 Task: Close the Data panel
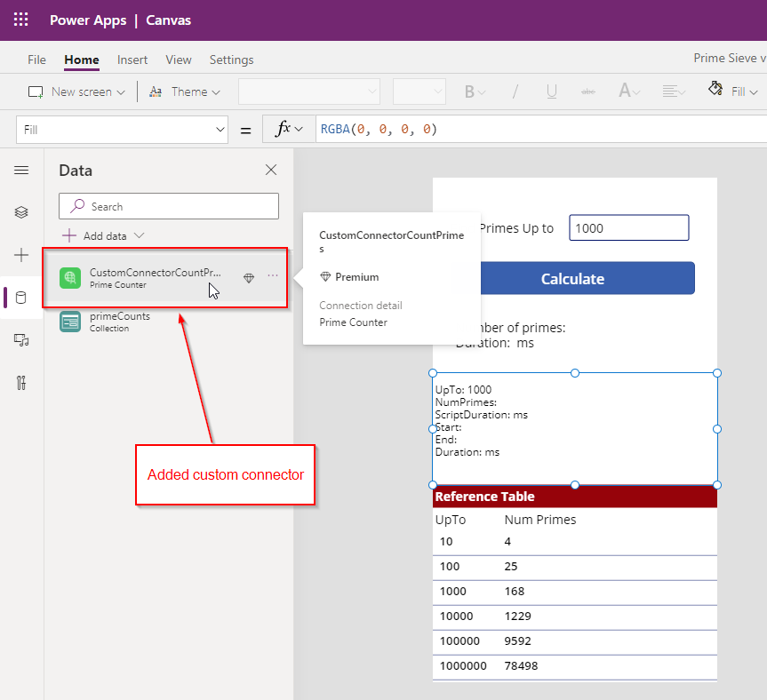(x=271, y=170)
